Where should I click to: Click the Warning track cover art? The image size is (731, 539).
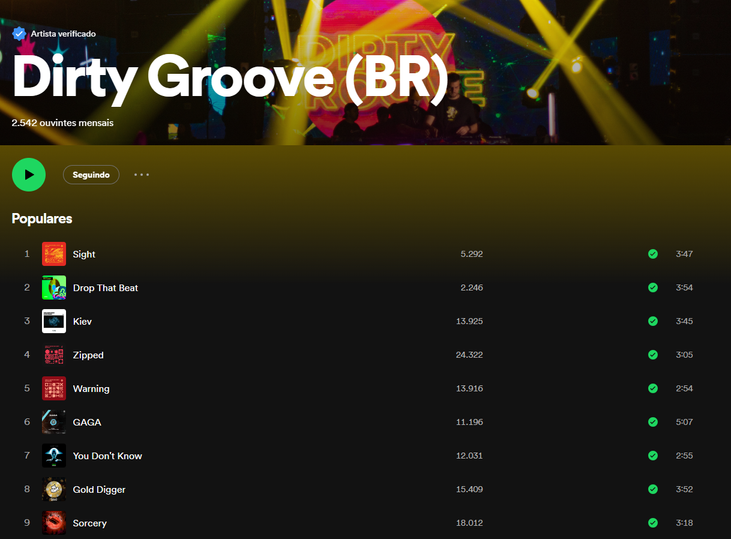click(54, 389)
